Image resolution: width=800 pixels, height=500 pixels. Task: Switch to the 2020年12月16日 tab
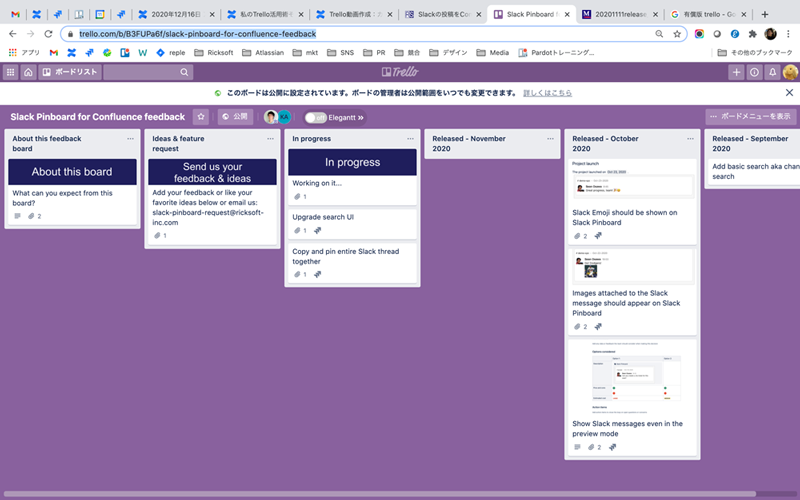[177, 14]
